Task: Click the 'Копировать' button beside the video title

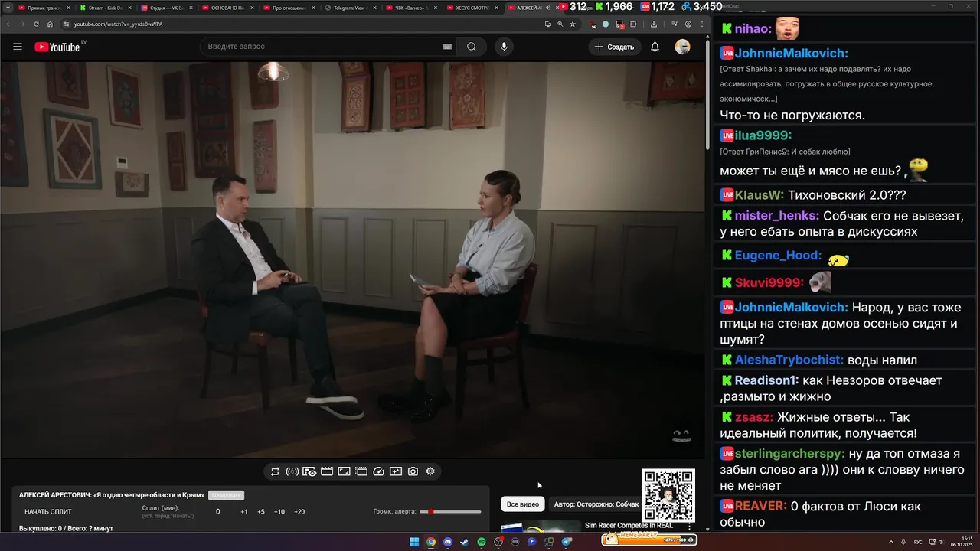Action: click(x=227, y=495)
